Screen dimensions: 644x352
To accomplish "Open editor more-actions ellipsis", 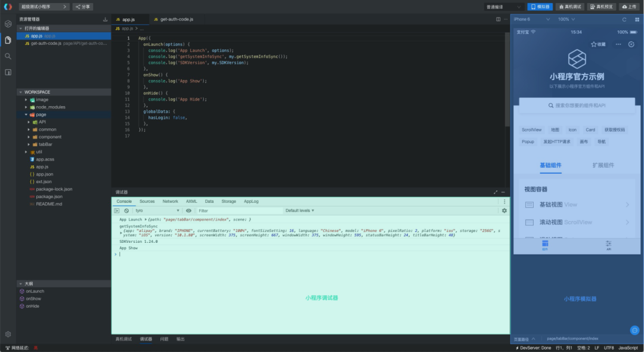I will pyautogui.click(x=506, y=19).
